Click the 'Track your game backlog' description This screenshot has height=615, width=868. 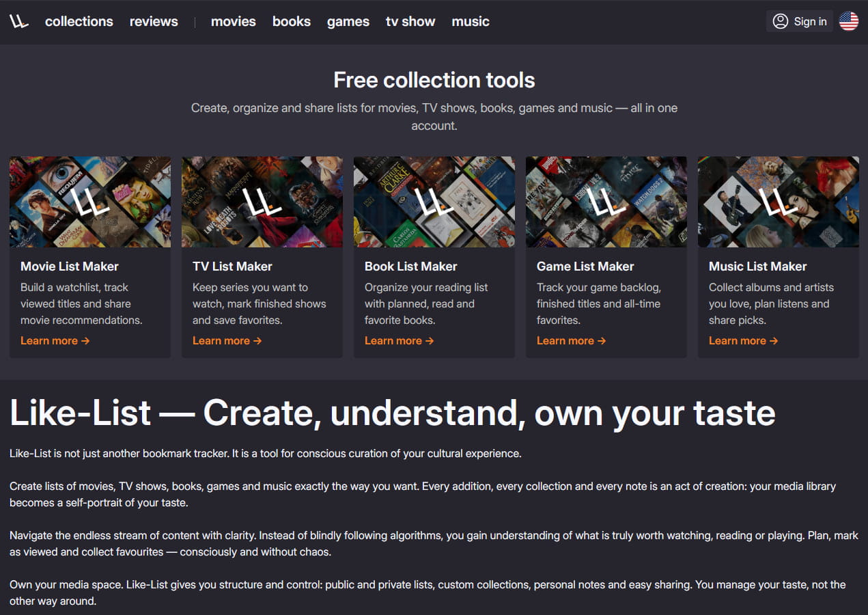coord(599,303)
